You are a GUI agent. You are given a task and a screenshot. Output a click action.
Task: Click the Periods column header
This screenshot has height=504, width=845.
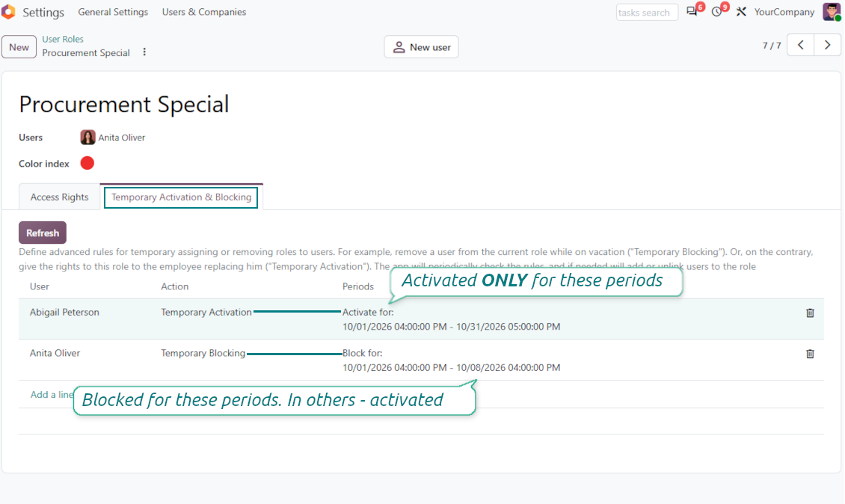358,286
